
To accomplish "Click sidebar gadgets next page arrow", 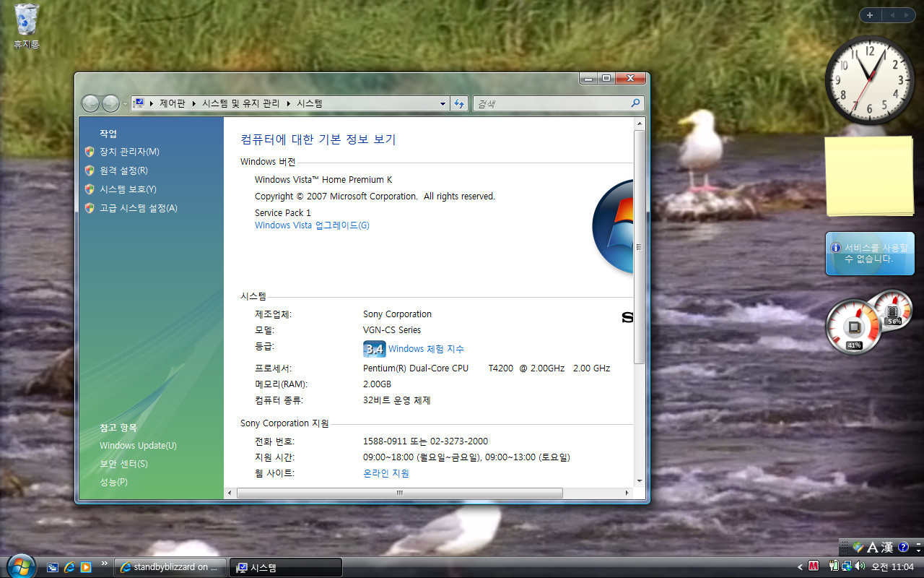I will (906, 15).
